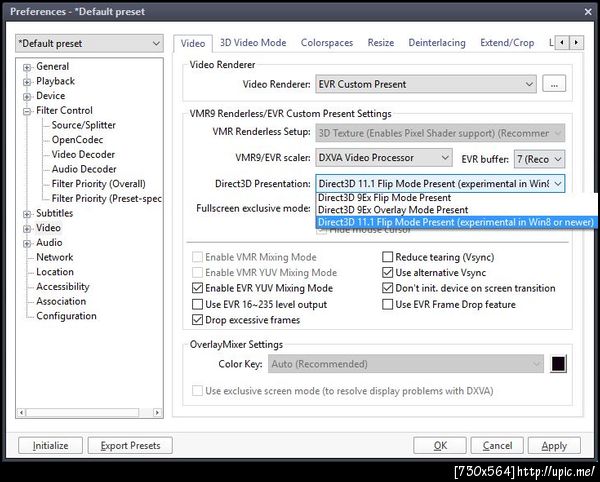Switch to the Resize tab
600x482 pixels.
coord(381,43)
